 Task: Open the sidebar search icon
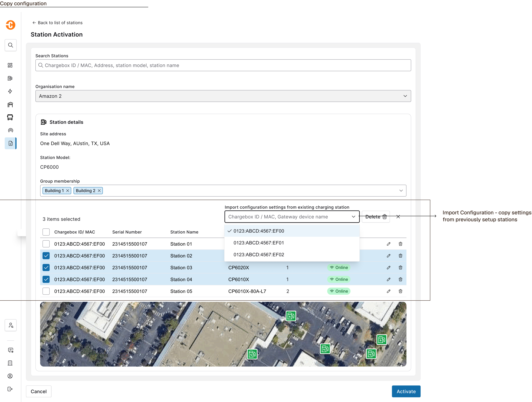(11, 45)
